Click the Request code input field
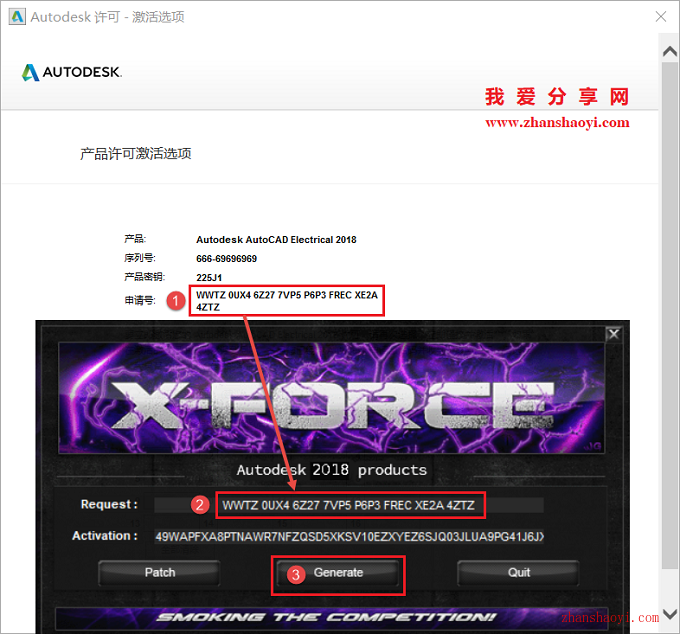 tap(349, 505)
